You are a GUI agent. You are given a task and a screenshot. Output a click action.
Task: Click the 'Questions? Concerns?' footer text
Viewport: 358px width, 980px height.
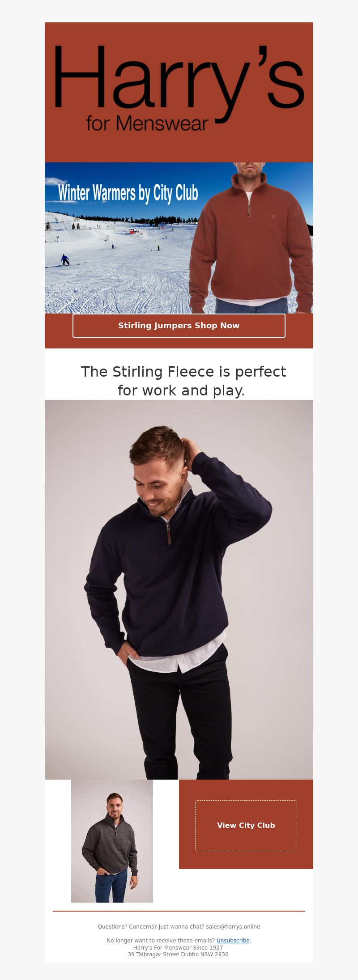point(128,927)
